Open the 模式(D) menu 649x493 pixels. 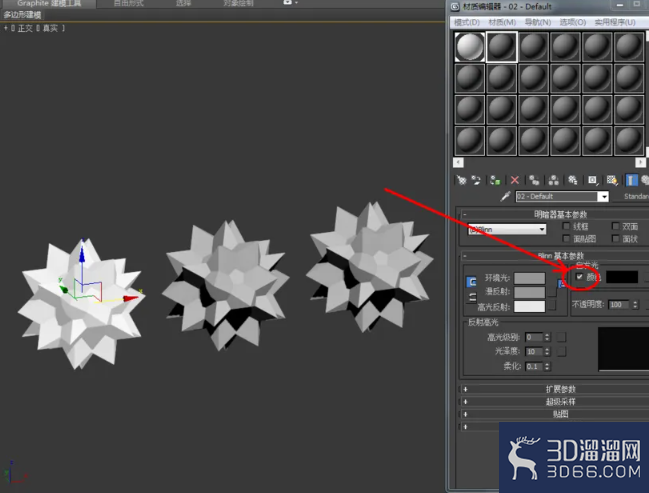click(467, 22)
